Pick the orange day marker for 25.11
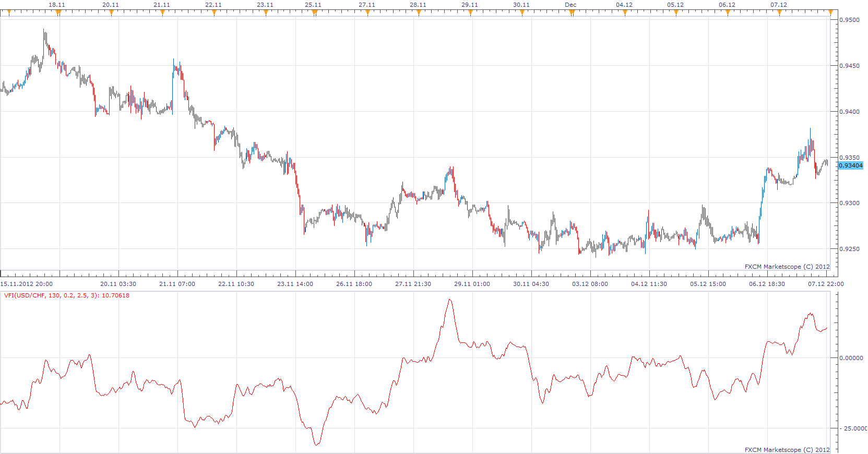The height and width of the screenshot is (454, 868). point(314,13)
